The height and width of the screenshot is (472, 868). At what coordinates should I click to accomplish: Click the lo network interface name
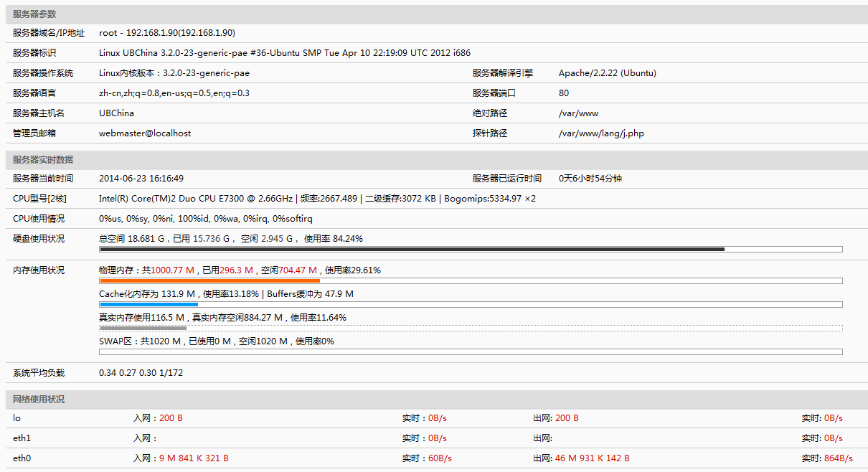tap(16, 418)
